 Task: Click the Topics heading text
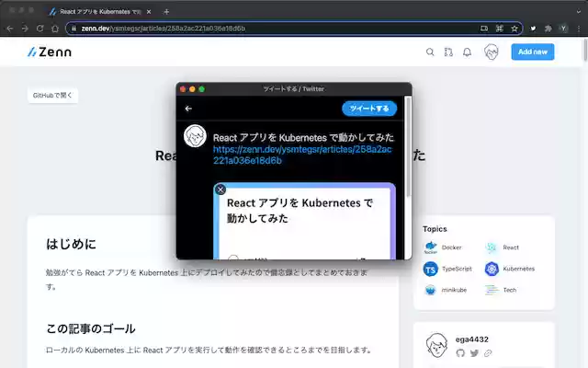click(x=435, y=229)
